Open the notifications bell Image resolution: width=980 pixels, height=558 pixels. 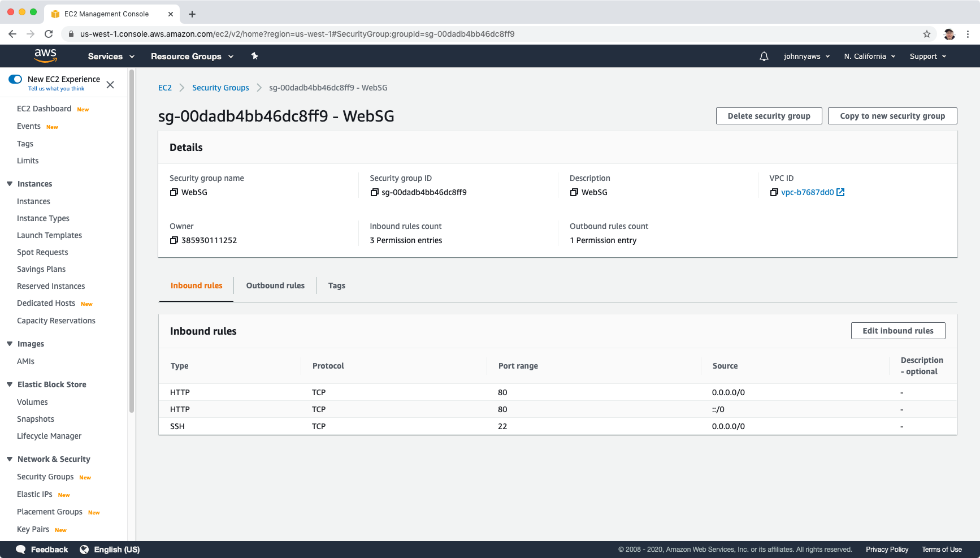pyautogui.click(x=764, y=57)
